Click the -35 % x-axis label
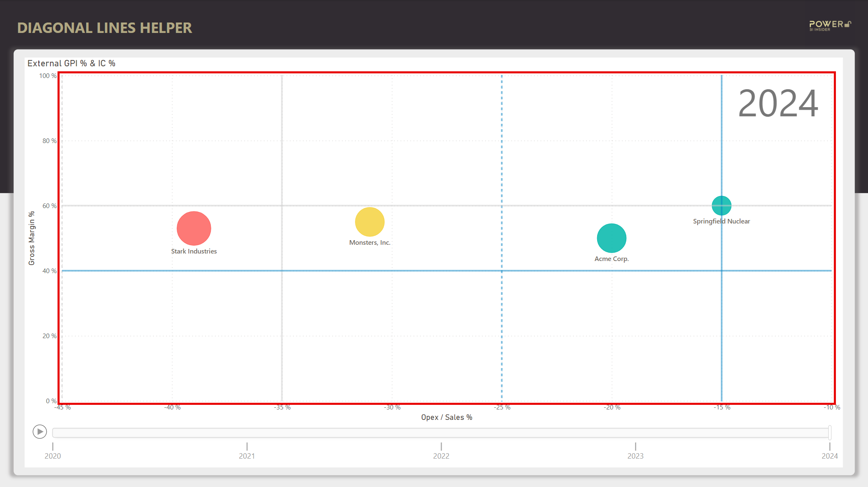The height and width of the screenshot is (487, 868). pos(282,407)
